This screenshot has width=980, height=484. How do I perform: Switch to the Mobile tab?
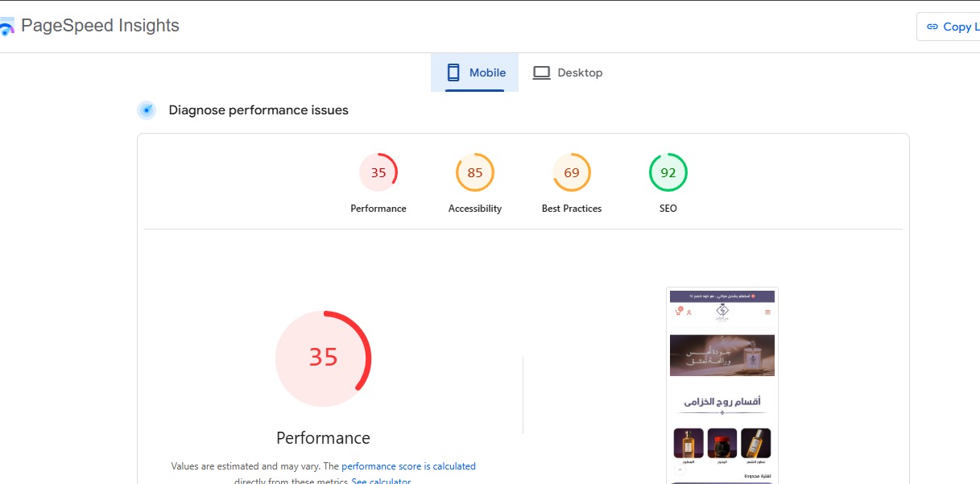pos(475,72)
